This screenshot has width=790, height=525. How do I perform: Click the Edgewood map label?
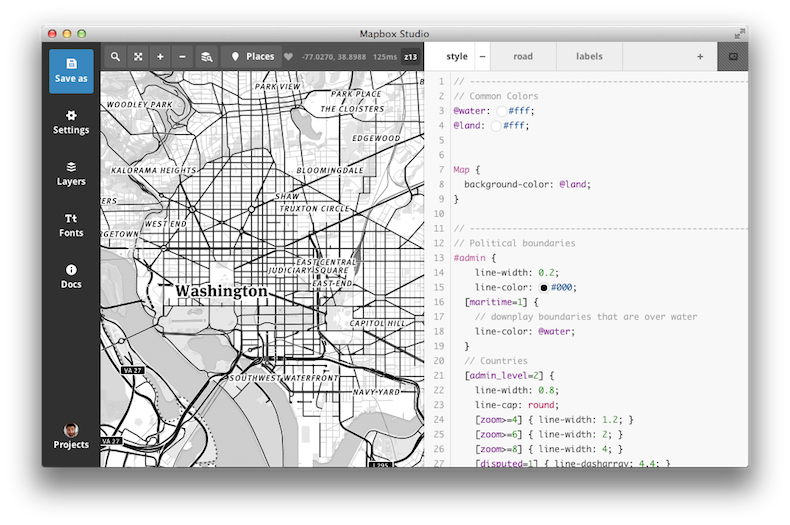pyautogui.click(x=376, y=138)
